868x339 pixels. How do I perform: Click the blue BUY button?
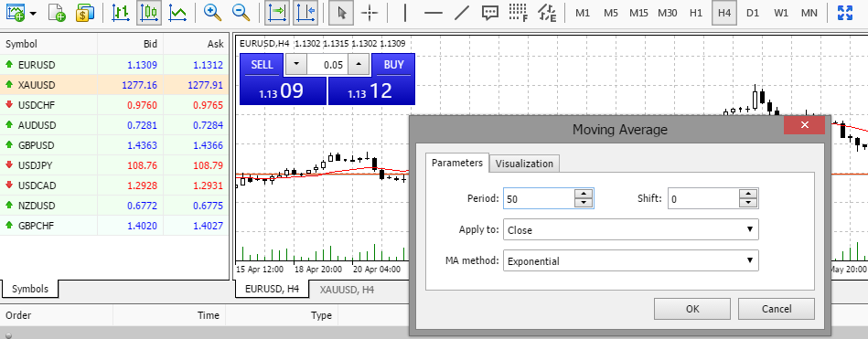[393, 65]
